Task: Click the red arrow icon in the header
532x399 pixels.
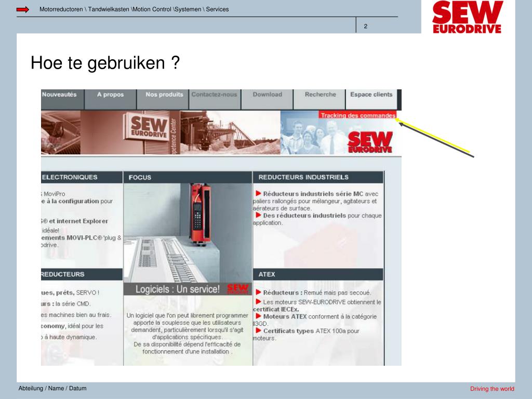Action: (x=23, y=9)
